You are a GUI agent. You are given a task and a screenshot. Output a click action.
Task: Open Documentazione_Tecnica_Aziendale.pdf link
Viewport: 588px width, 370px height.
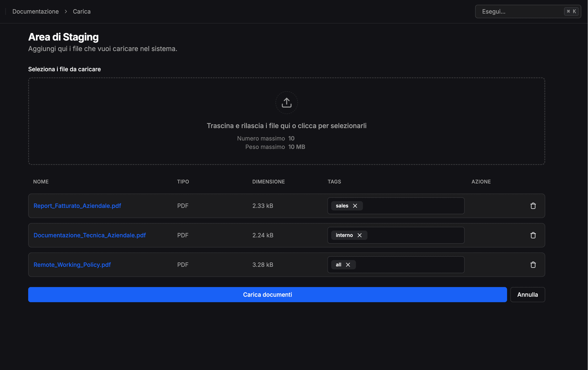click(x=90, y=235)
